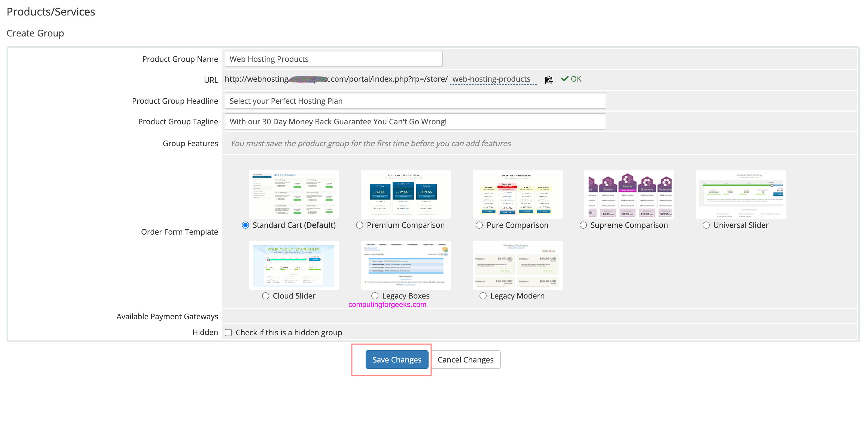Edit the web-hosting-products URL slug field
The width and height of the screenshot is (868, 424).
pos(493,79)
